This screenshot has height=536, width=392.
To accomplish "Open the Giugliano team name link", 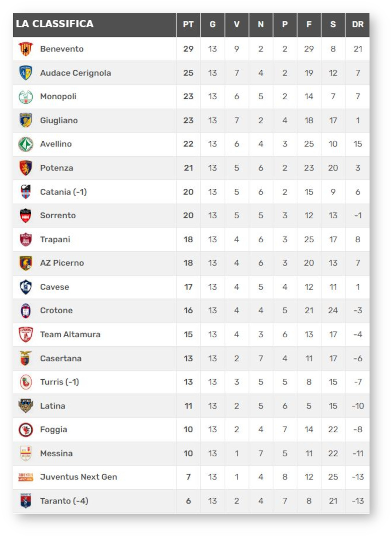I will click(59, 121).
